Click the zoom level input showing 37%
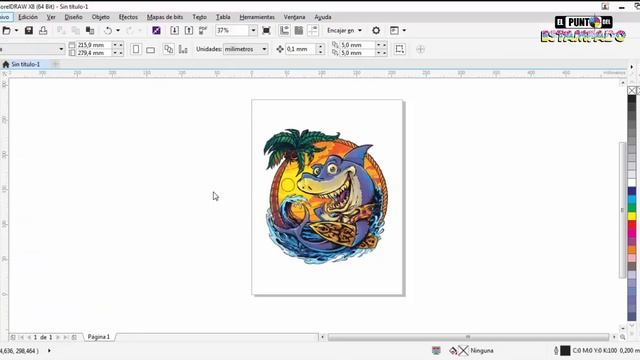 pos(232,30)
